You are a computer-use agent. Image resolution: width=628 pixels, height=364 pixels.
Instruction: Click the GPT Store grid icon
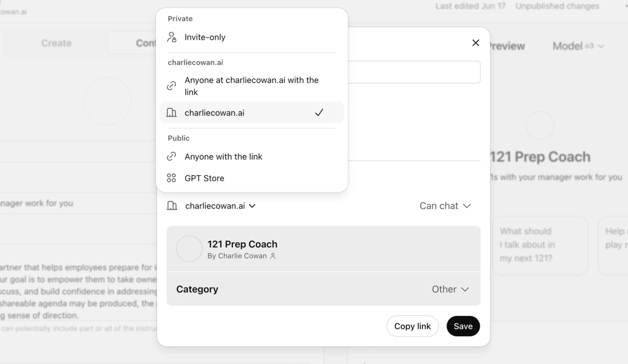click(x=172, y=178)
